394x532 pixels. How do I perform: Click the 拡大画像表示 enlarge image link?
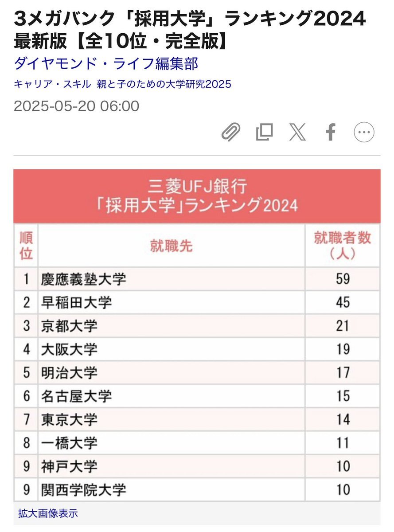(x=48, y=513)
